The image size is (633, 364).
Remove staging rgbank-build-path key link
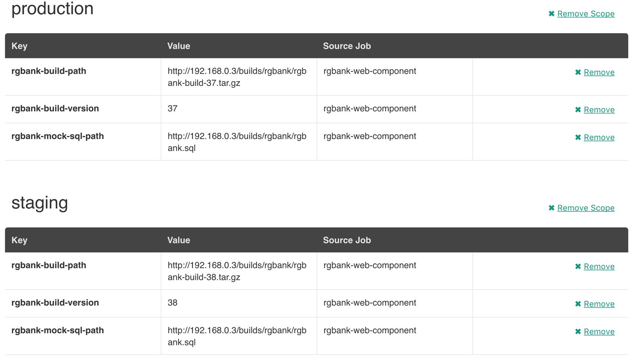point(599,267)
